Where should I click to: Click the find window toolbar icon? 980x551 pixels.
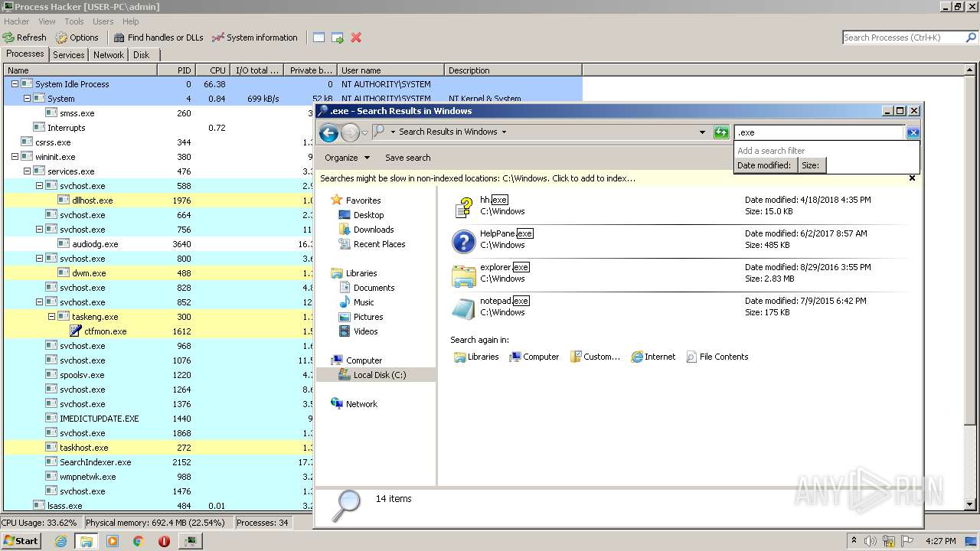point(318,37)
